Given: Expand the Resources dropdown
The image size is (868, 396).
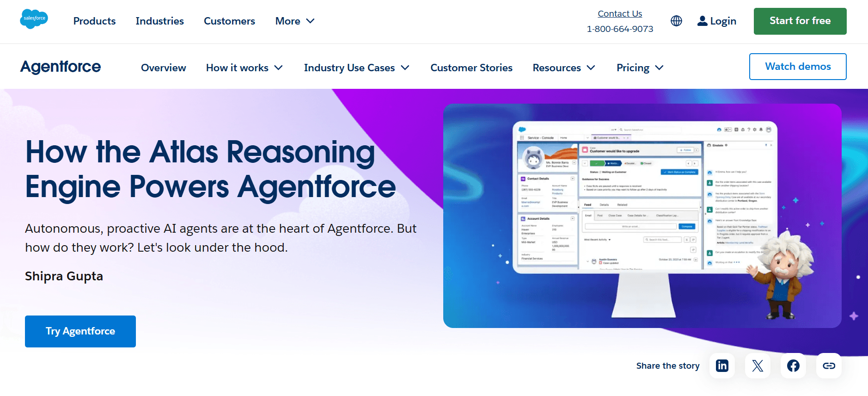Looking at the screenshot, I should [564, 68].
